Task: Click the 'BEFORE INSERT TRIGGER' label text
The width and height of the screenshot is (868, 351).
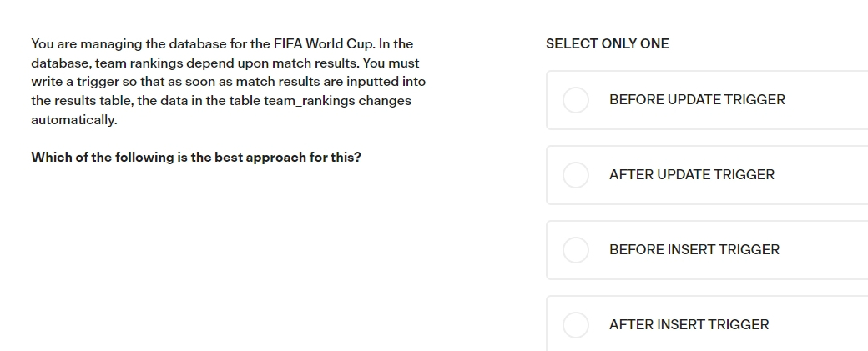Action: coord(694,250)
